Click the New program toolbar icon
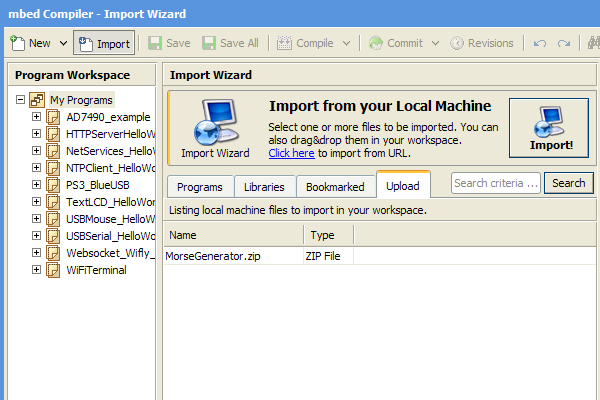The width and height of the screenshot is (600, 400). point(18,44)
